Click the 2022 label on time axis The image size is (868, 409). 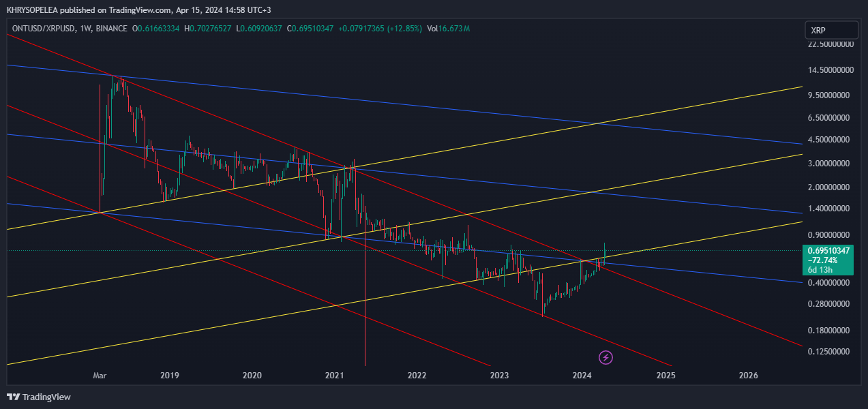417,376
